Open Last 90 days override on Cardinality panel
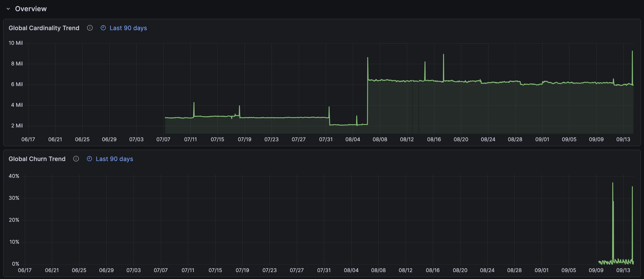Screen dimensions: 644x279 click(128, 28)
